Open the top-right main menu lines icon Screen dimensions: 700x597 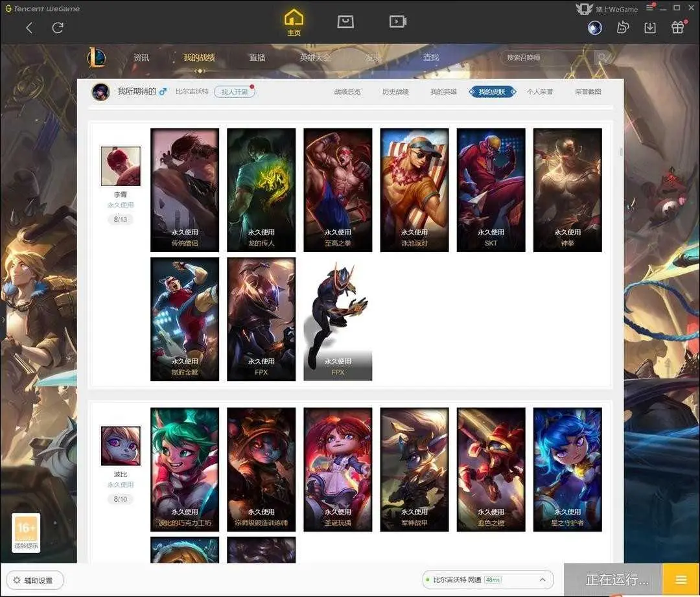[650, 8]
